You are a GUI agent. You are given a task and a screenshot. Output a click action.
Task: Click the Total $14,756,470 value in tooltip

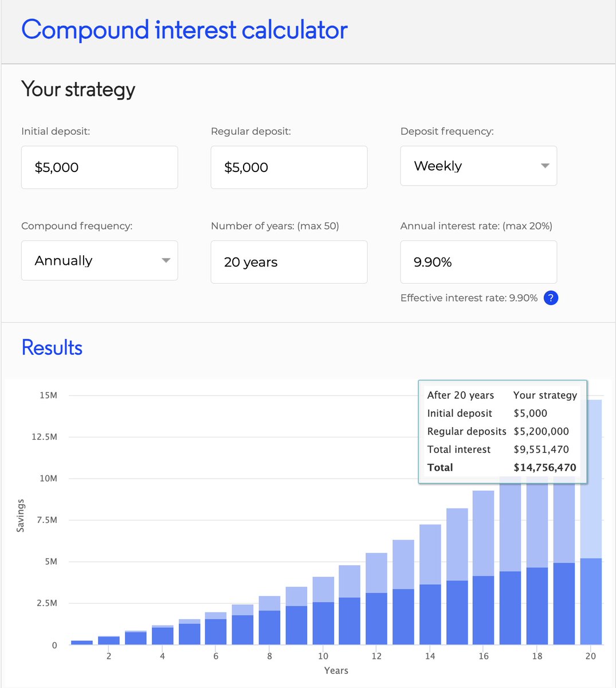pos(545,467)
